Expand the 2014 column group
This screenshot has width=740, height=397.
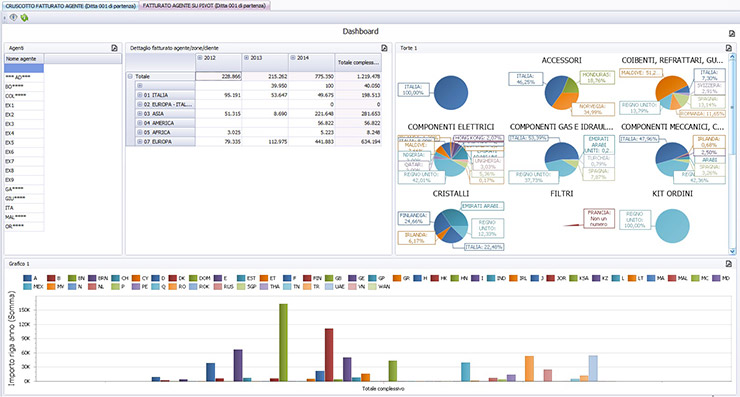point(293,58)
